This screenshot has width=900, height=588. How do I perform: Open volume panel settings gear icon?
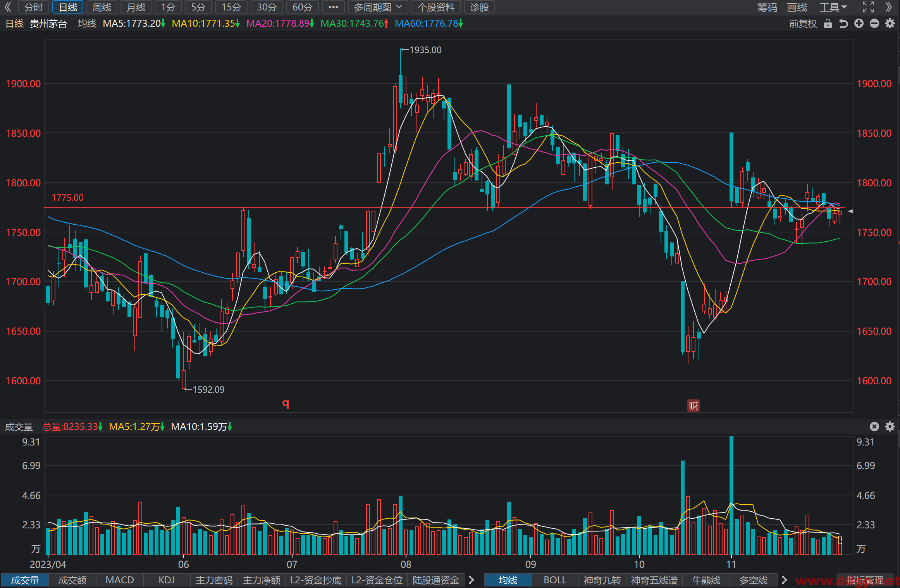tap(890, 426)
